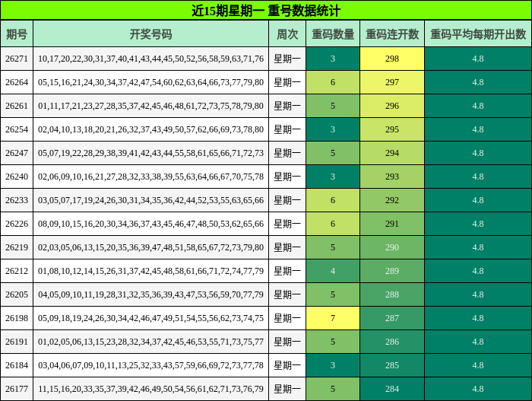Click the 286 consecutive count cell
The image size is (532, 401).
click(392, 342)
